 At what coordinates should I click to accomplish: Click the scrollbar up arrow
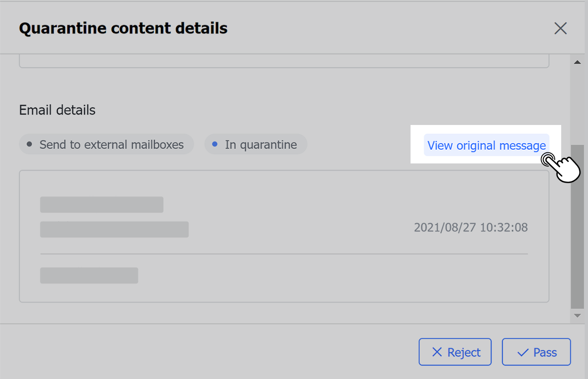[577, 62]
